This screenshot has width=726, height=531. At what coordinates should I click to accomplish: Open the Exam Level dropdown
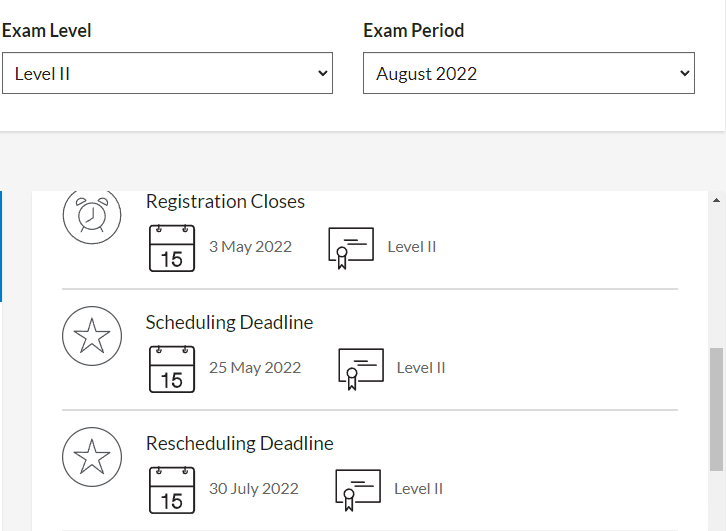(167, 74)
